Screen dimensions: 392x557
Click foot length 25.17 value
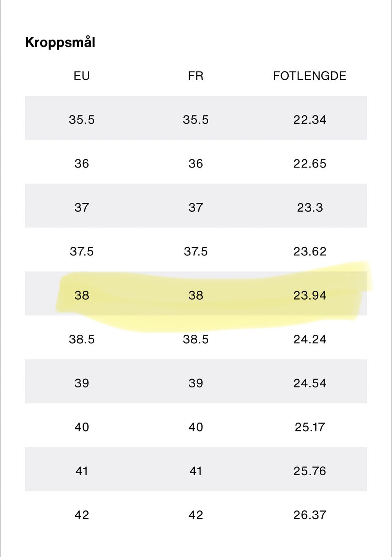coord(310,427)
